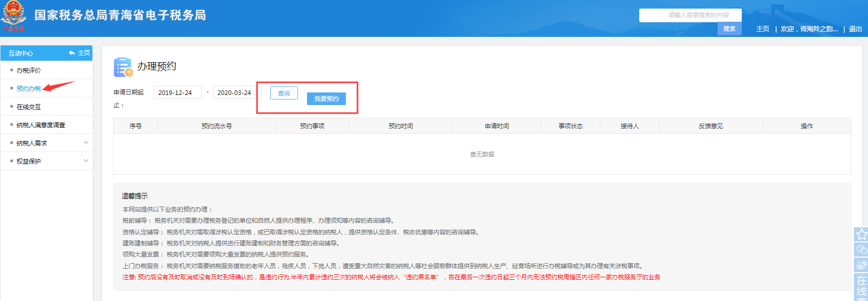This screenshot has height=301, width=868.
Task: Focus the top search input box
Action: (690, 15)
